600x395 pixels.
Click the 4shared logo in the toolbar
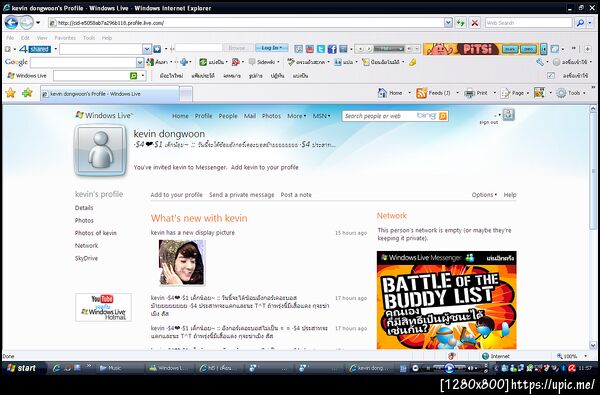(x=35, y=49)
